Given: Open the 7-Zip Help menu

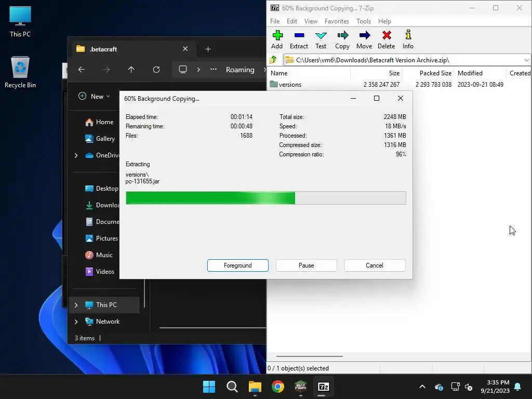Looking at the screenshot, I should 384,21.
